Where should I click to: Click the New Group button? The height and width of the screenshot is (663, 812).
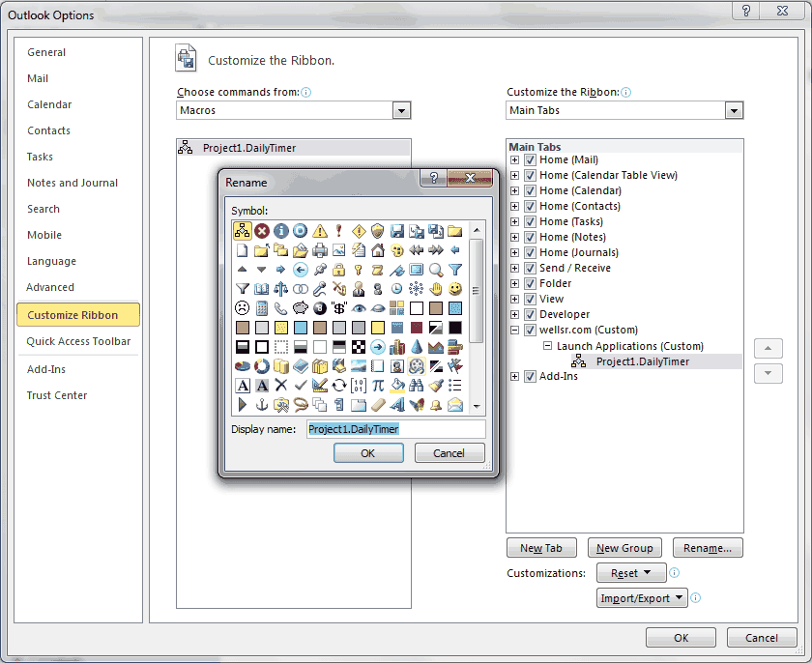tap(623, 548)
